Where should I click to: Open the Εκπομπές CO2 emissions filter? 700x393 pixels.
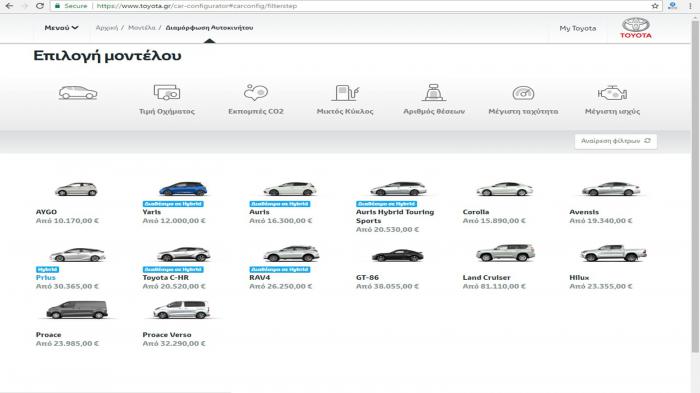[256, 100]
